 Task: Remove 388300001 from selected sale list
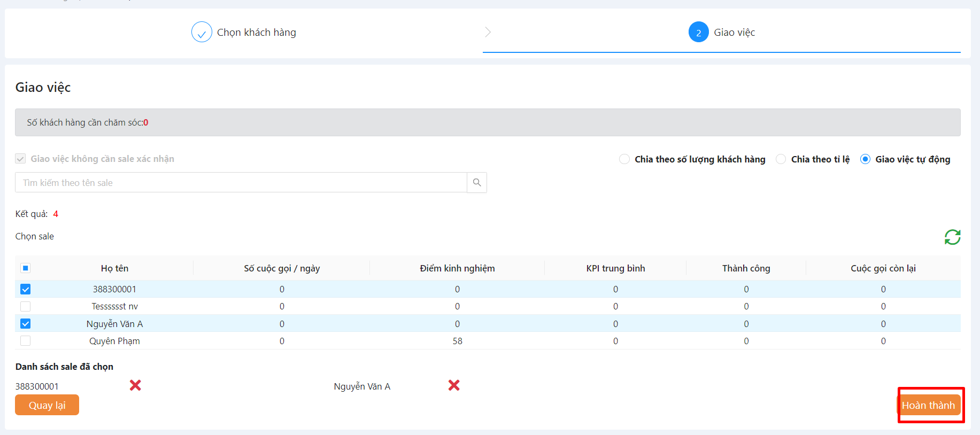pyautogui.click(x=135, y=385)
